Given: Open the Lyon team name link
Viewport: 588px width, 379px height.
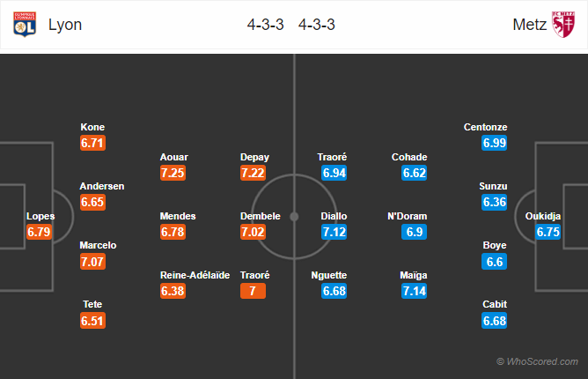Looking at the screenshot, I should click(x=65, y=25).
